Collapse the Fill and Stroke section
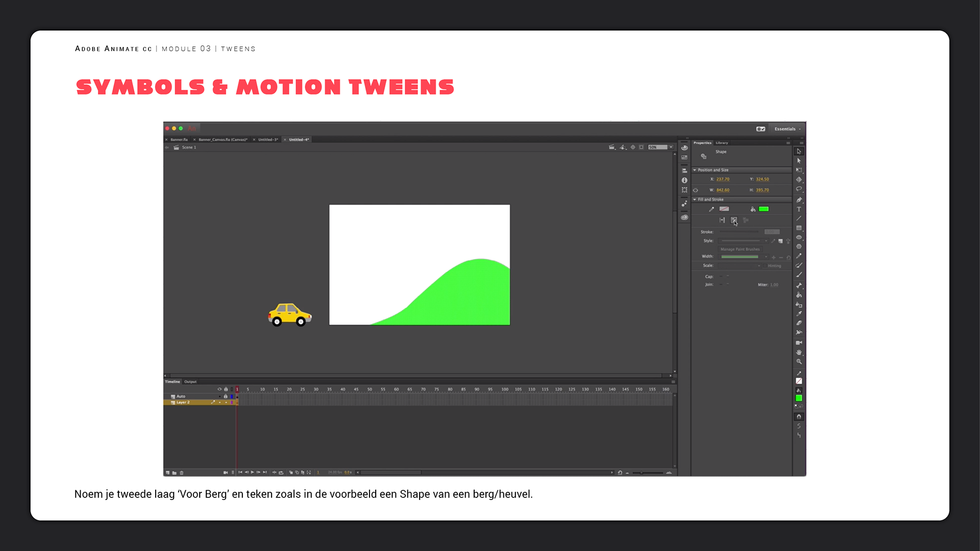 point(695,199)
